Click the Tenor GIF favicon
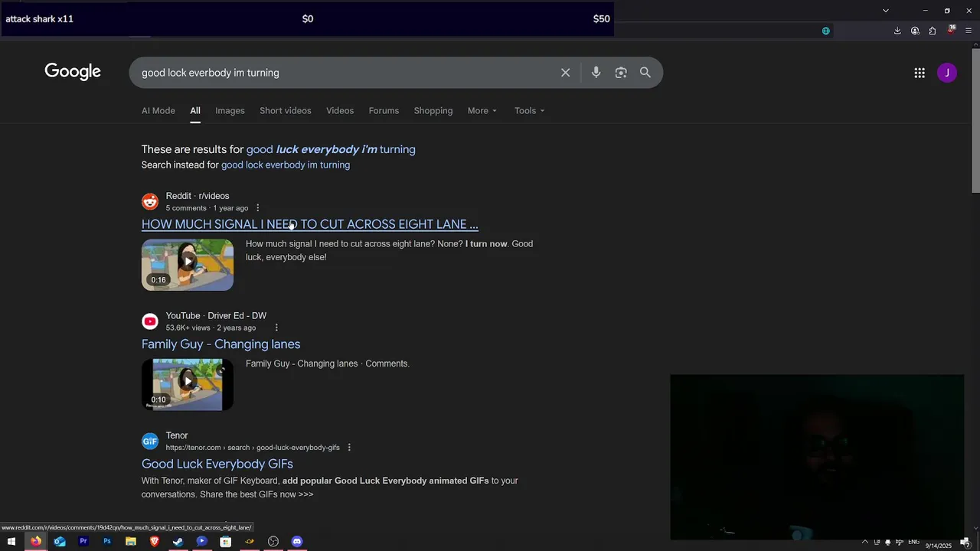The height and width of the screenshot is (551, 980). point(150,442)
